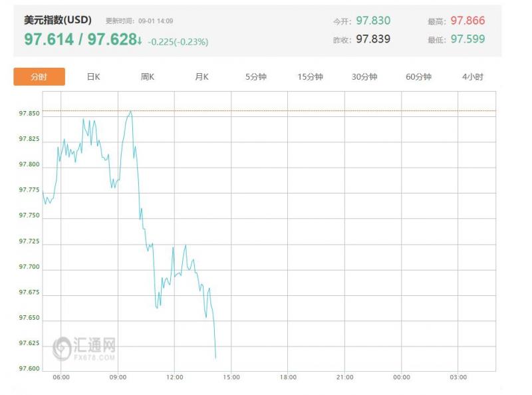Click the 最低 value 97.599

click(467, 39)
